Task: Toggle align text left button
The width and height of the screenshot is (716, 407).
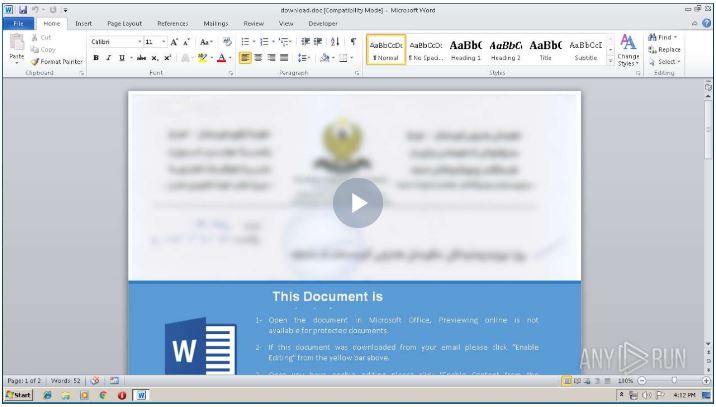Action: pos(245,58)
